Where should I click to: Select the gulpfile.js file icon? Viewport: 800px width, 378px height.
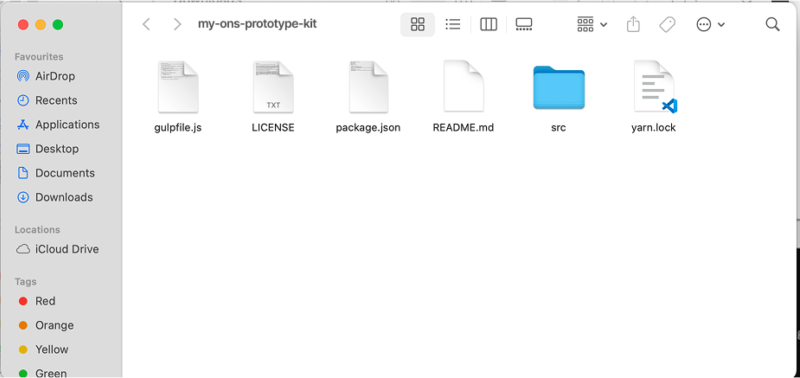click(x=178, y=87)
